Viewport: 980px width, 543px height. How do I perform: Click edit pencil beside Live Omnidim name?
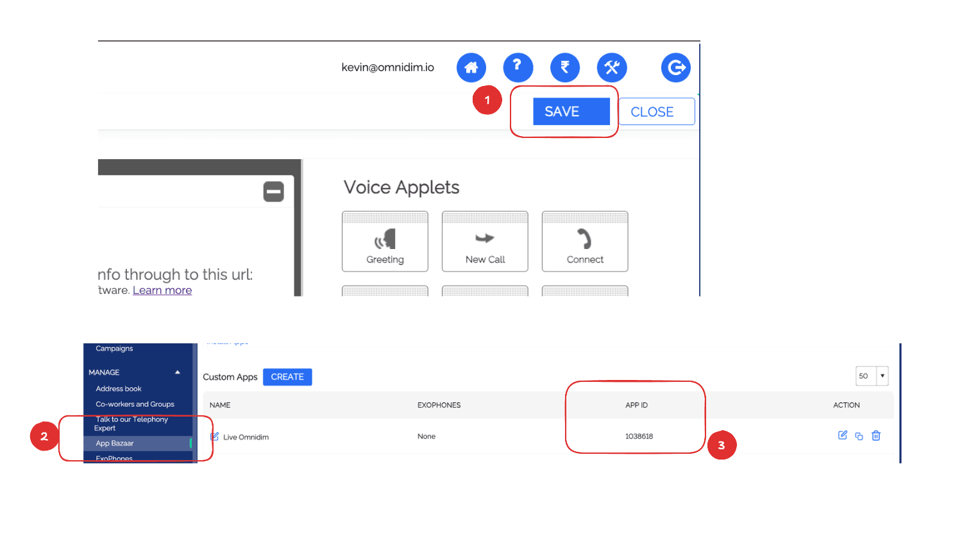215,436
